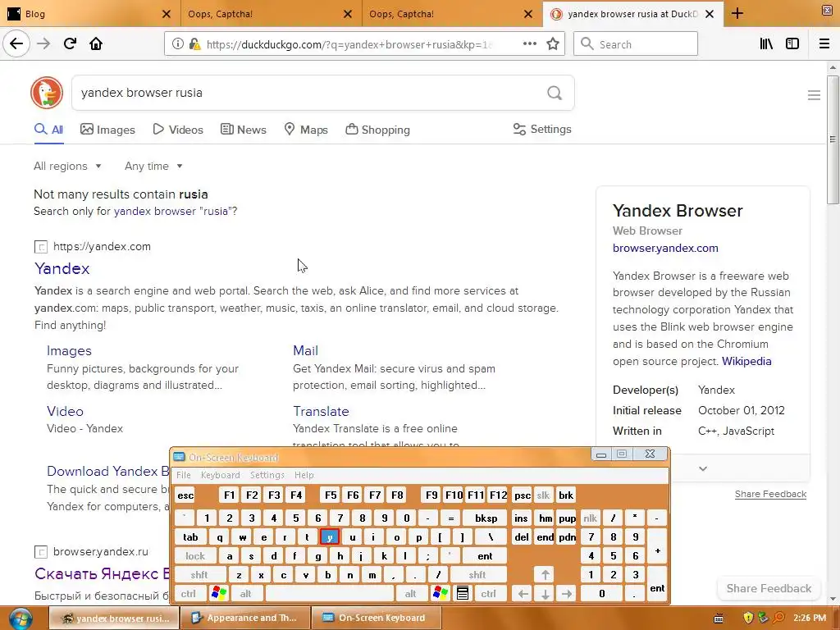
Task: Open DuckDuckGo side menu hamburger icon
Action: (x=814, y=95)
